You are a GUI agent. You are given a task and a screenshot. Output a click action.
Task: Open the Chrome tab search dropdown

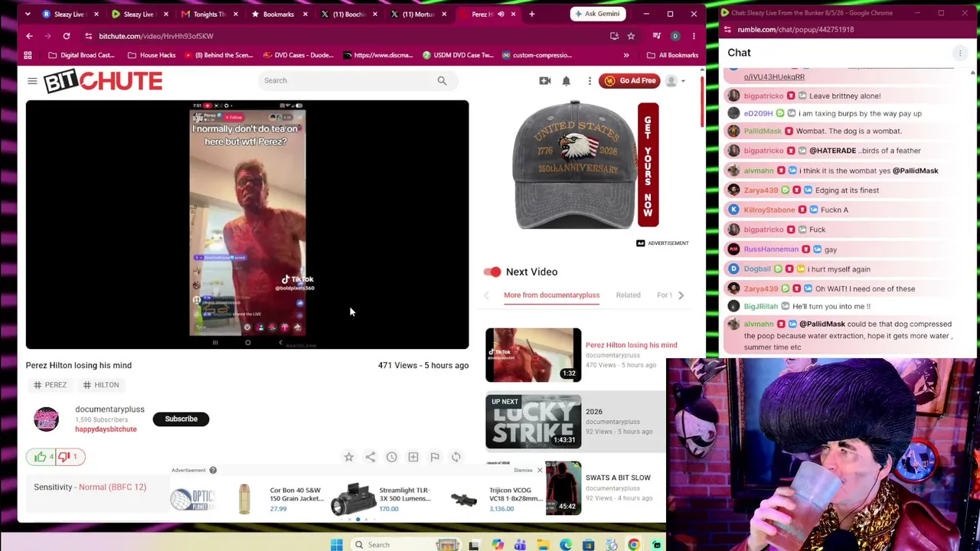[28, 14]
